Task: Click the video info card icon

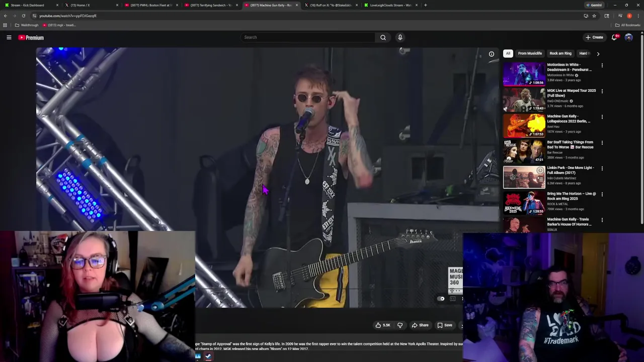Action: [492, 54]
